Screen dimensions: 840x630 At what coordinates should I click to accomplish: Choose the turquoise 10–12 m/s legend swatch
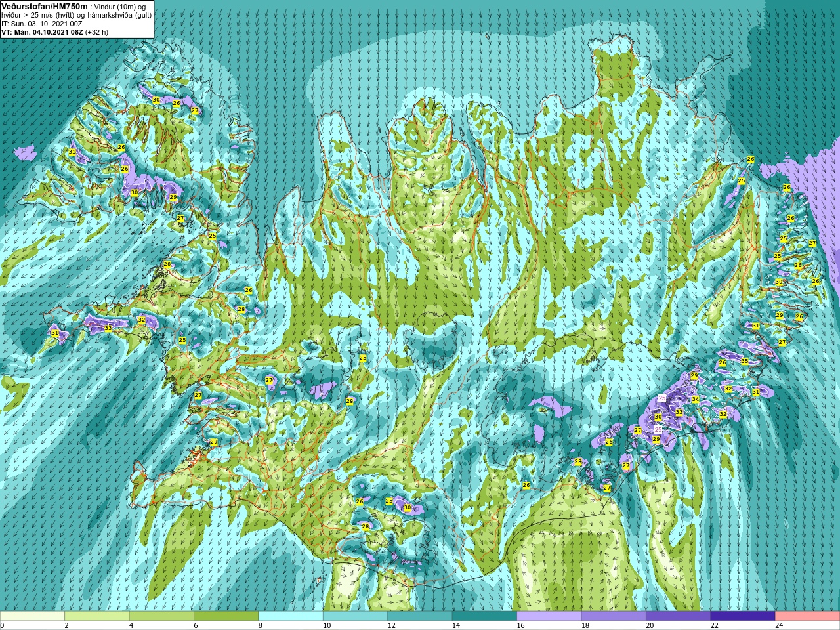(x=356, y=616)
